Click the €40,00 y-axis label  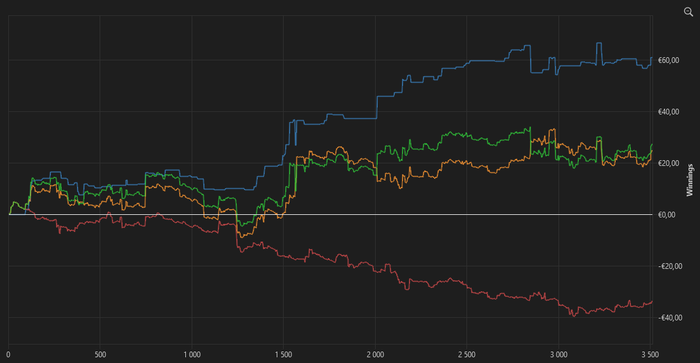pyautogui.click(x=669, y=112)
